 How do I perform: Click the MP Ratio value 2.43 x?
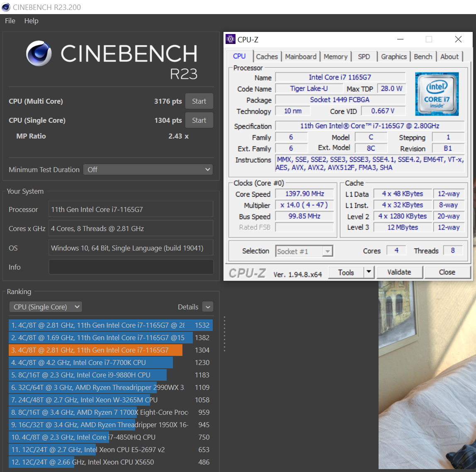[x=178, y=136]
